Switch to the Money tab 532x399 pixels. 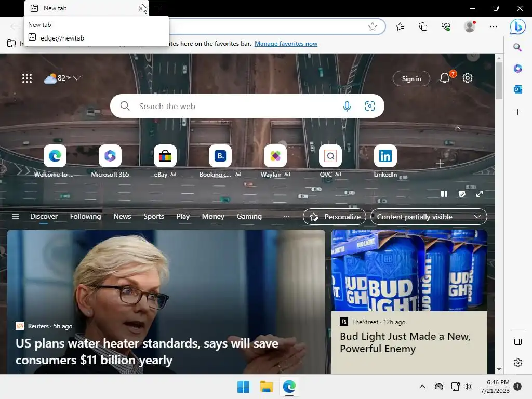[213, 217]
